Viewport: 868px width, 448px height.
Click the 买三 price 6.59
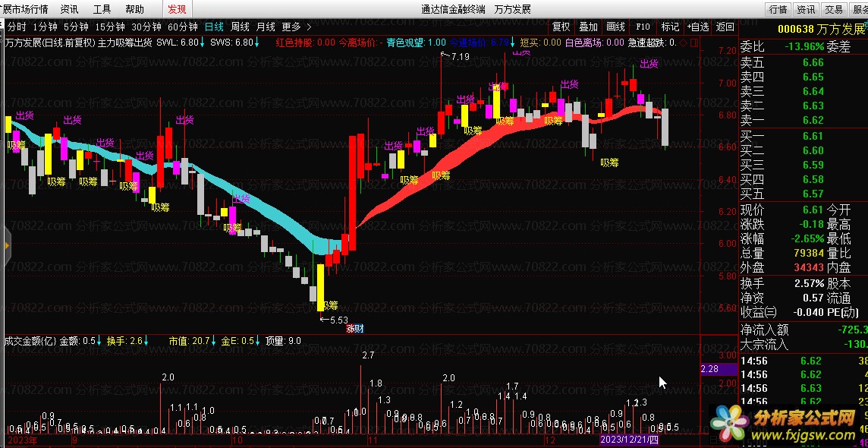pyautogui.click(x=813, y=165)
